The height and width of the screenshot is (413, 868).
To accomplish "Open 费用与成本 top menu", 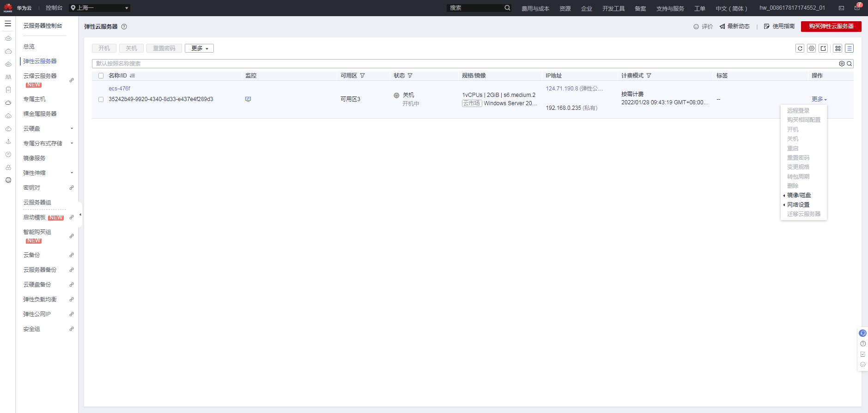I will click(535, 8).
